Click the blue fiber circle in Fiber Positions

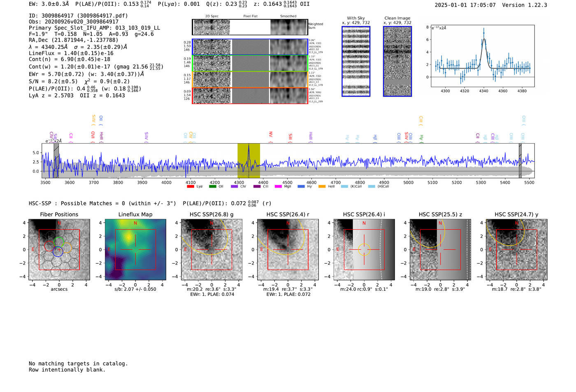58,252
